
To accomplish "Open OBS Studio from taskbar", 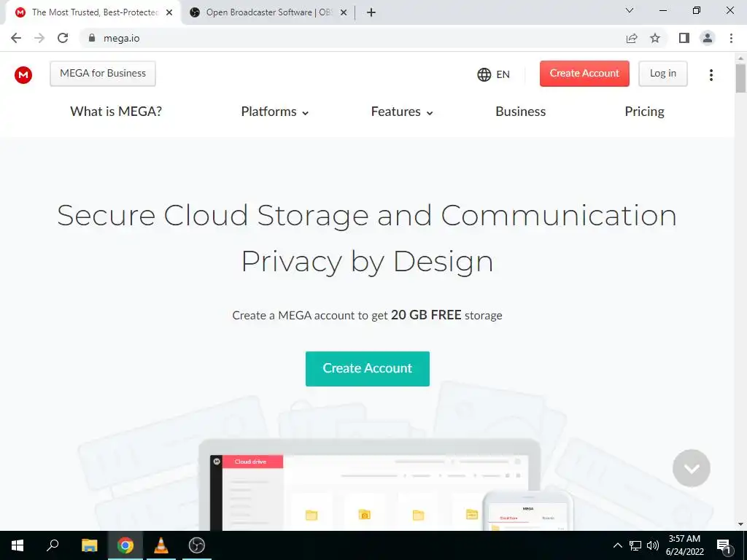I will 196,545.
